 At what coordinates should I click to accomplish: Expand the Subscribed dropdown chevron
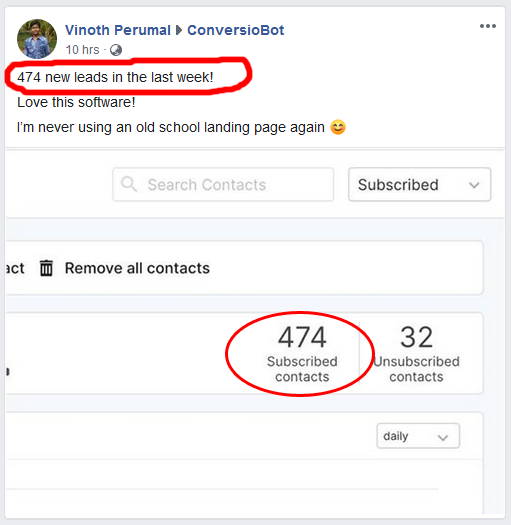point(474,185)
